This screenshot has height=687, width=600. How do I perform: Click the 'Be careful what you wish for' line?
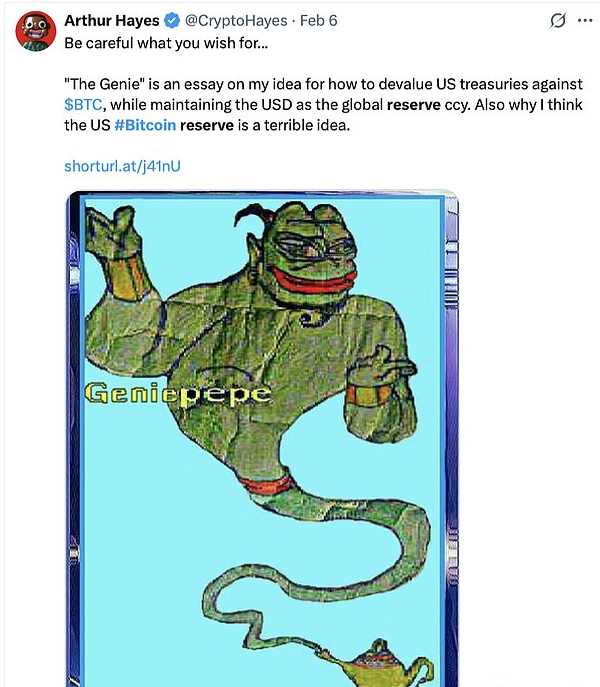(166, 43)
